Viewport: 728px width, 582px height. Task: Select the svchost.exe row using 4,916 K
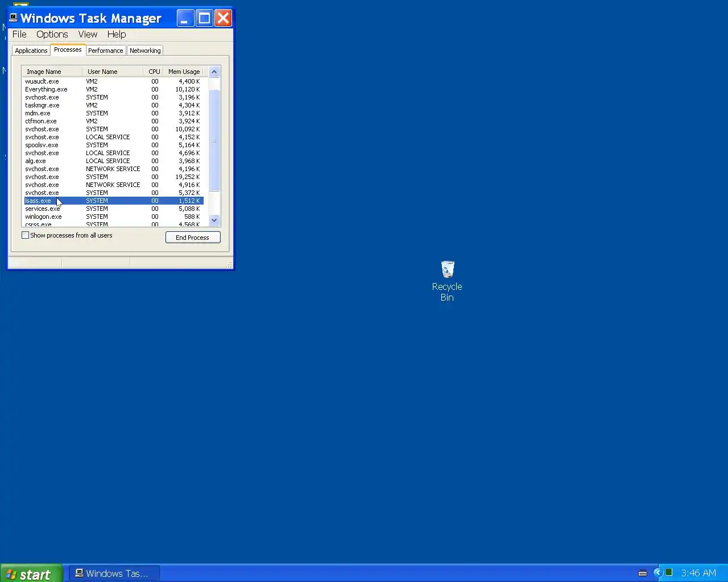pos(113,185)
